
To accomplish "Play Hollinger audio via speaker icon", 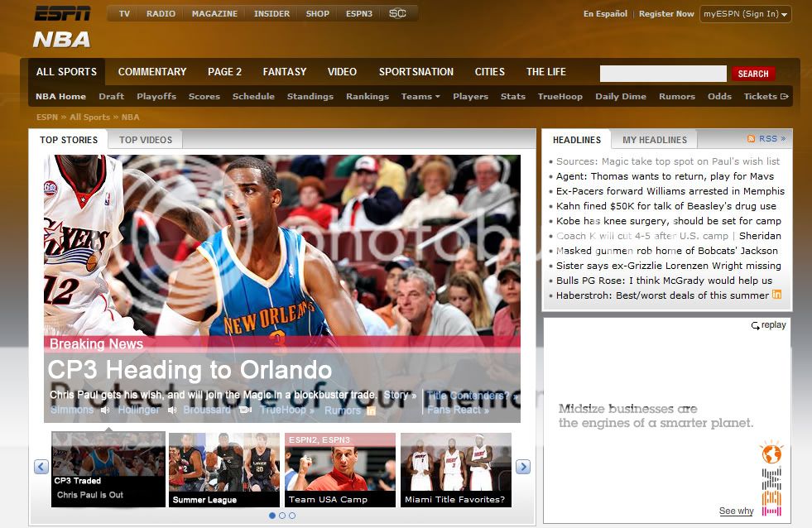I will coord(172,410).
